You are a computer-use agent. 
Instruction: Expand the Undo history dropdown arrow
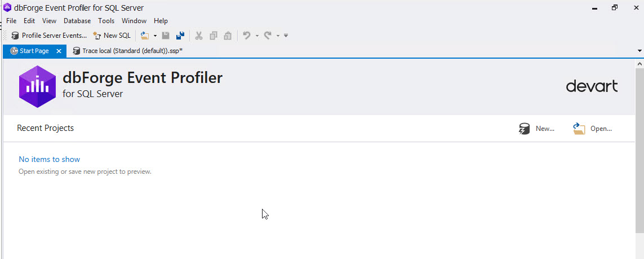[257, 36]
